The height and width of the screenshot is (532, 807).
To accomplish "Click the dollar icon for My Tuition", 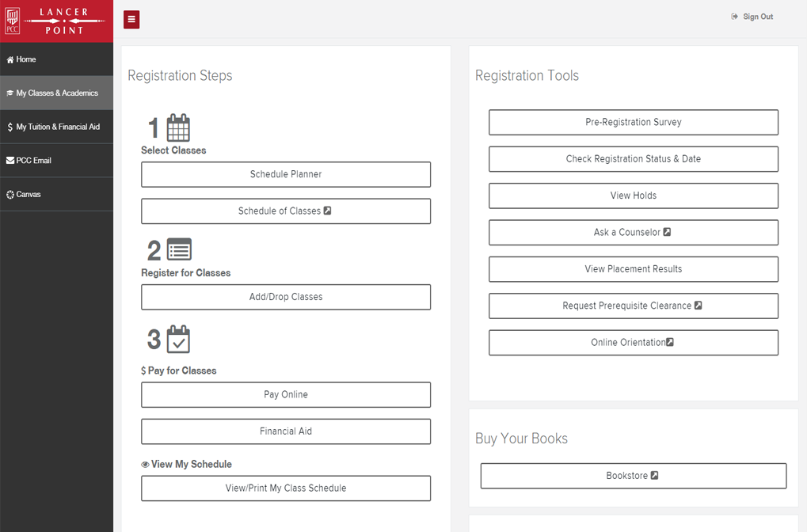I will (x=10, y=127).
